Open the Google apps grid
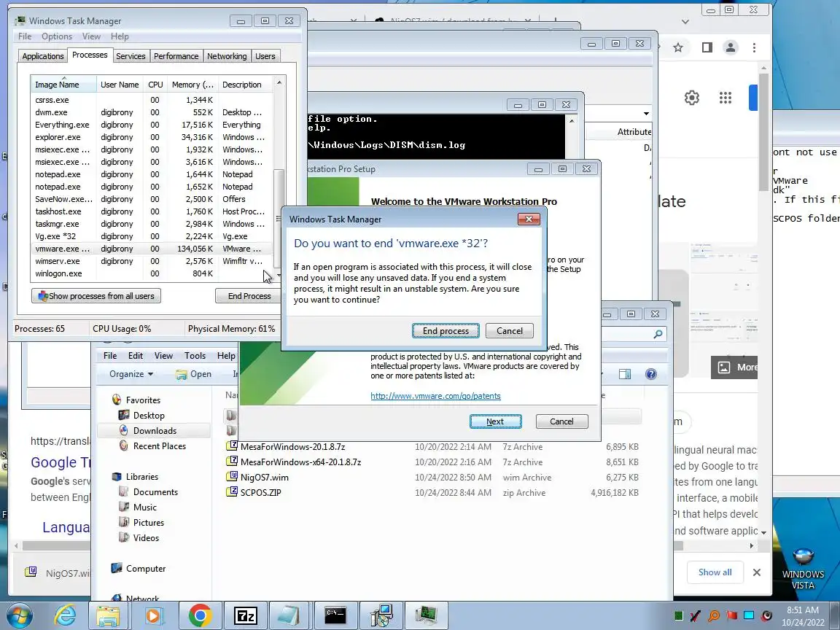This screenshot has width=840, height=630. pos(726,98)
